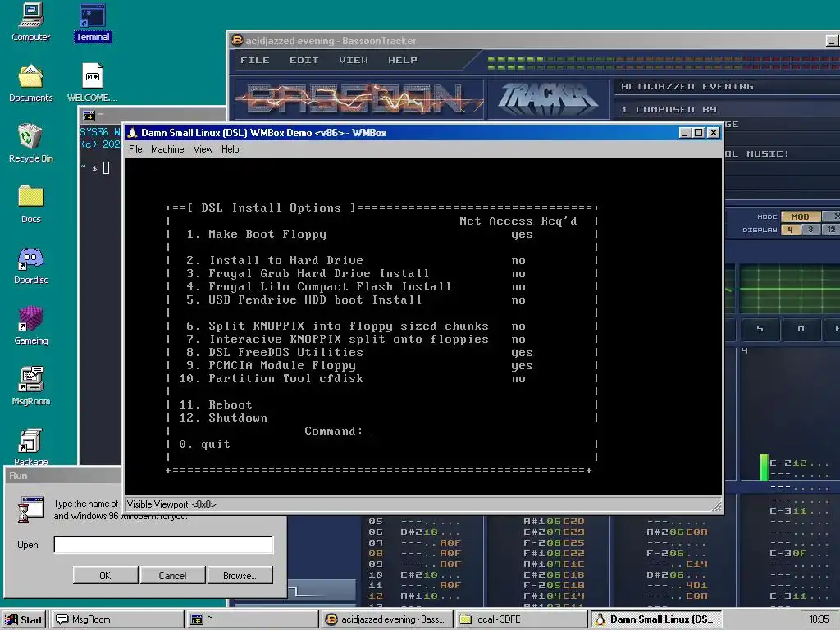This screenshot has width=840, height=630.
Task: Minimize the WMBox window
Action: click(x=685, y=133)
